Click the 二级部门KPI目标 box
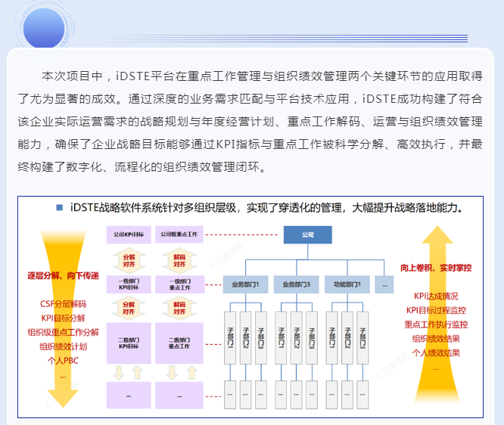The width and height of the screenshot is (504, 425). 129,344
